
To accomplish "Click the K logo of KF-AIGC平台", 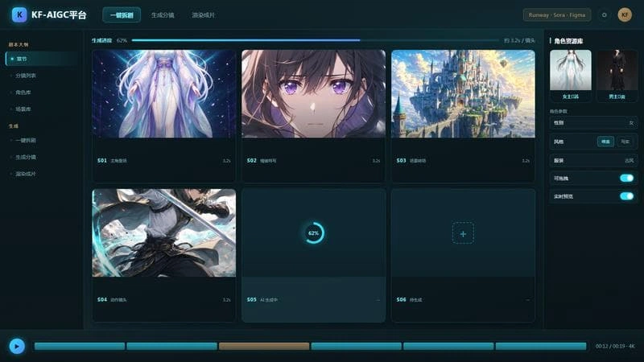I will [19, 14].
